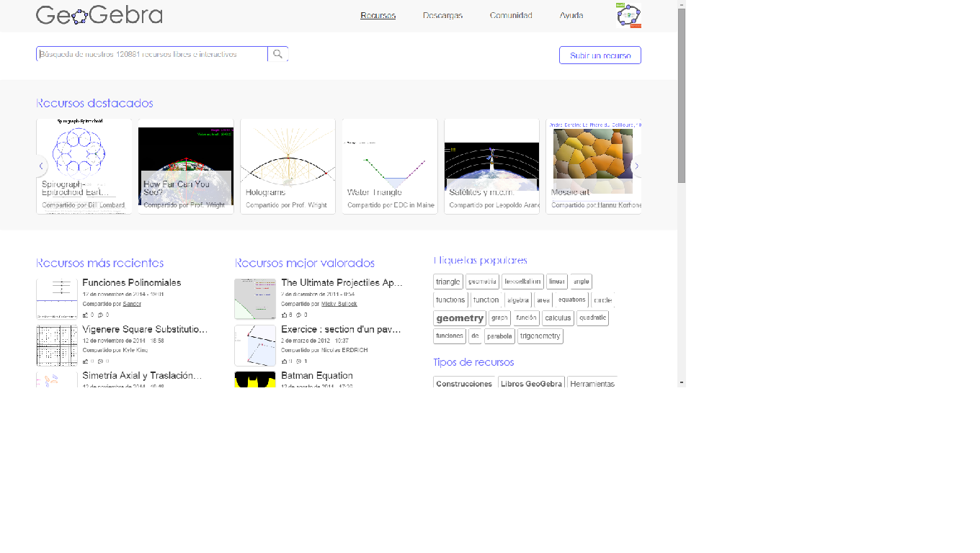
Task: Open the Holograms featured card
Action: [x=288, y=166]
